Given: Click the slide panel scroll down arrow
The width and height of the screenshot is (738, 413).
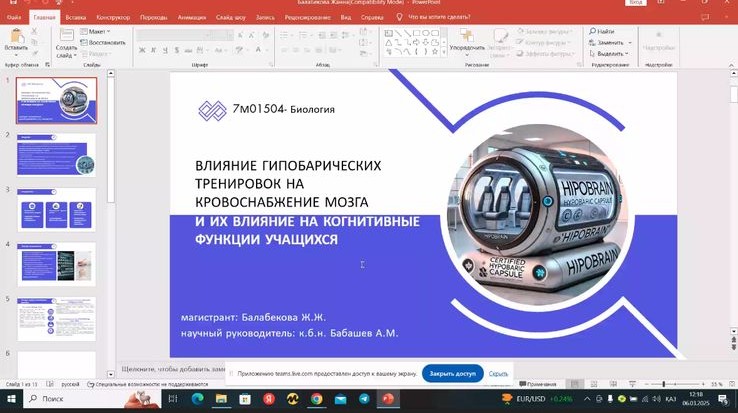Looking at the screenshot, I should coord(111,374).
